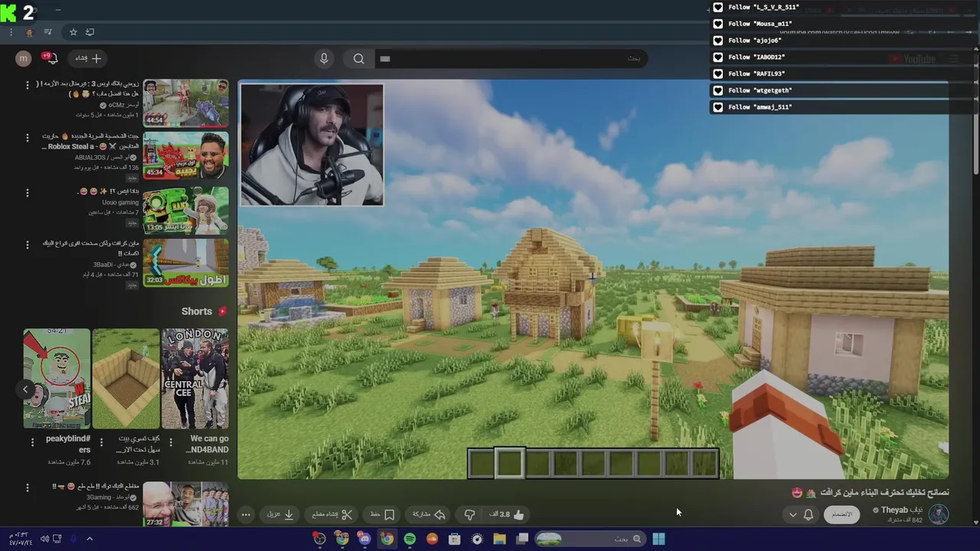The height and width of the screenshot is (551, 980).
Task: Open 3BaaDi video thumbnail with 32:03 duration
Action: click(185, 262)
